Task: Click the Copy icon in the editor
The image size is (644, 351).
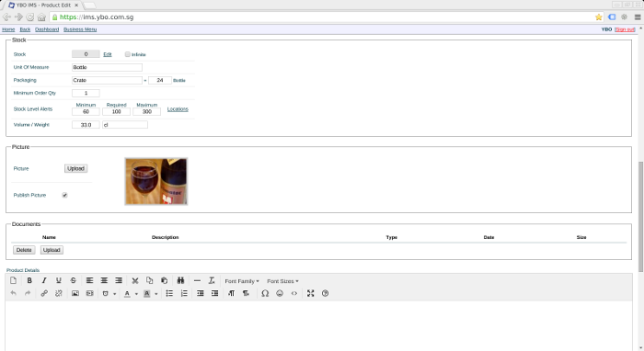Action: (x=149, y=280)
